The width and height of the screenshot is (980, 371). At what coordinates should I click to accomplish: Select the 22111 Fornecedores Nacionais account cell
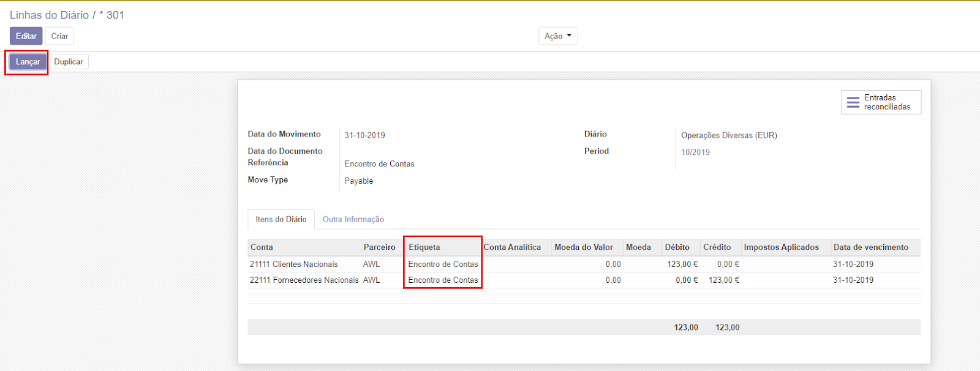[x=304, y=280]
